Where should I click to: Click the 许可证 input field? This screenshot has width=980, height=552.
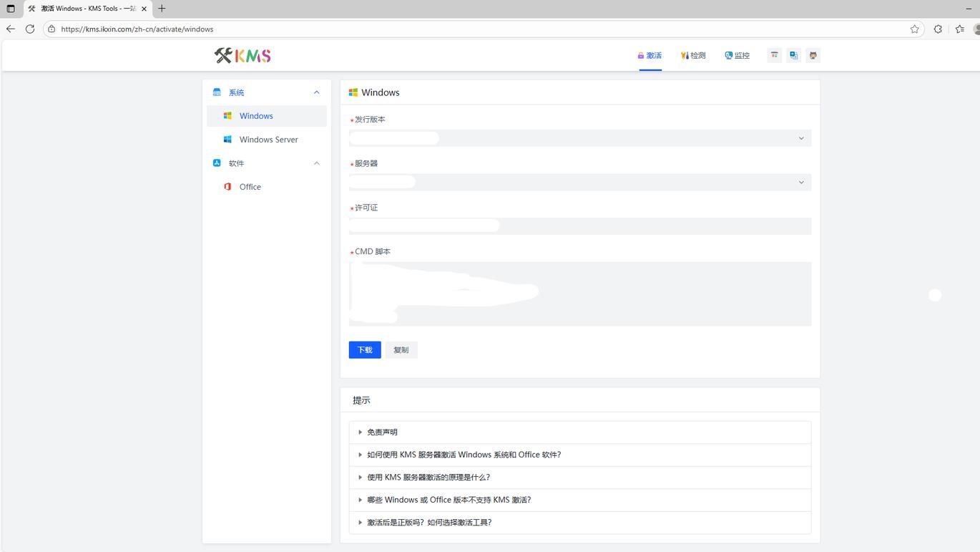click(x=580, y=226)
